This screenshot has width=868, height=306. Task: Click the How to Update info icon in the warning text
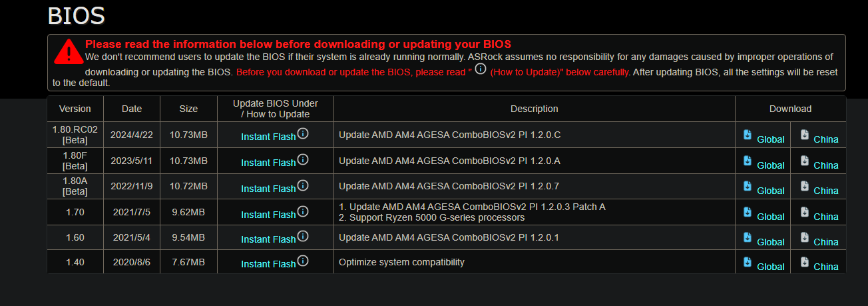pos(481,69)
